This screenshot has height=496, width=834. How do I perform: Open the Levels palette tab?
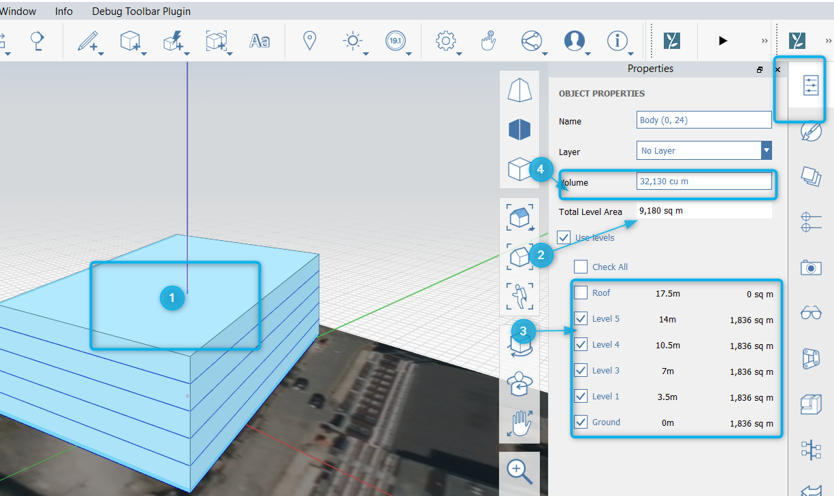click(811, 222)
